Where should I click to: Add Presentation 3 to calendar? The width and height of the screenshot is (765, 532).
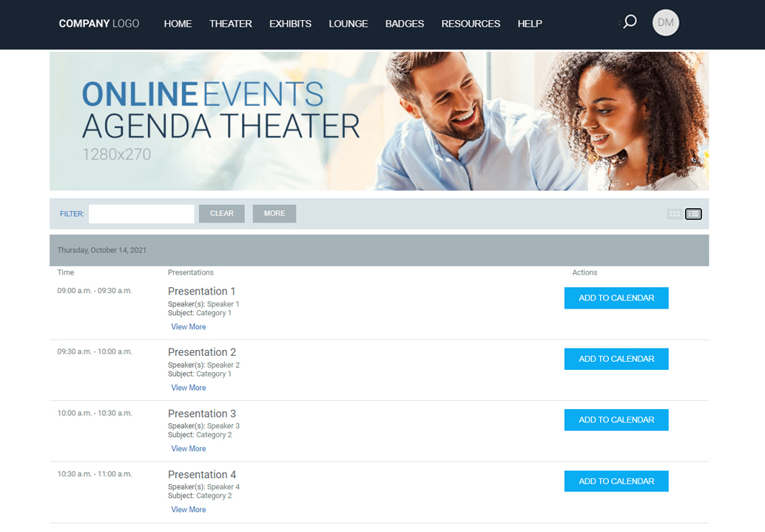(x=616, y=420)
